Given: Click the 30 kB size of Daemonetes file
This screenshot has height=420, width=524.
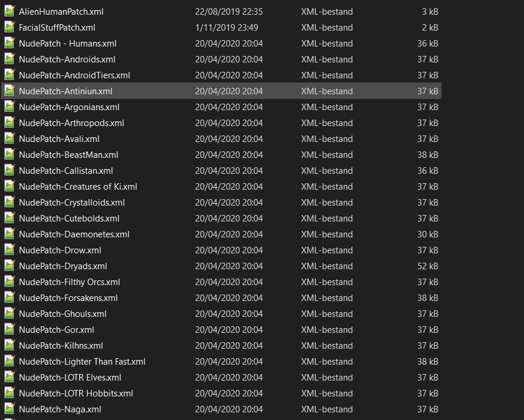Looking at the screenshot, I should pyautogui.click(x=428, y=234).
